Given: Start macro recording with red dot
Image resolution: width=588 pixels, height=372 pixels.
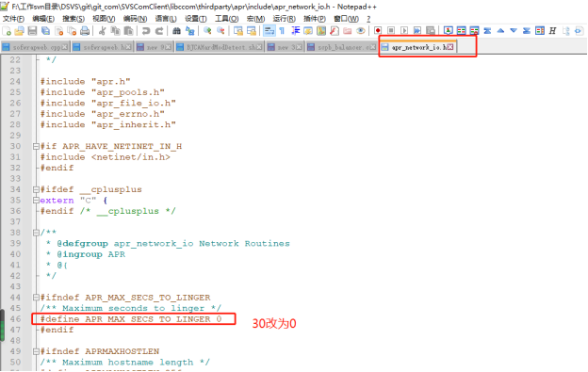Looking at the screenshot, I should coord(378,31).
